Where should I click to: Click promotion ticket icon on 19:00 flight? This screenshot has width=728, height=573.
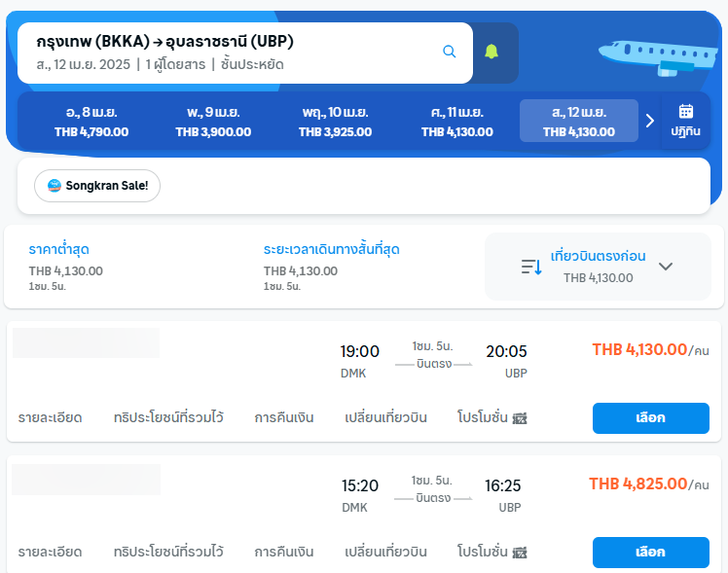tap(520, 418)
